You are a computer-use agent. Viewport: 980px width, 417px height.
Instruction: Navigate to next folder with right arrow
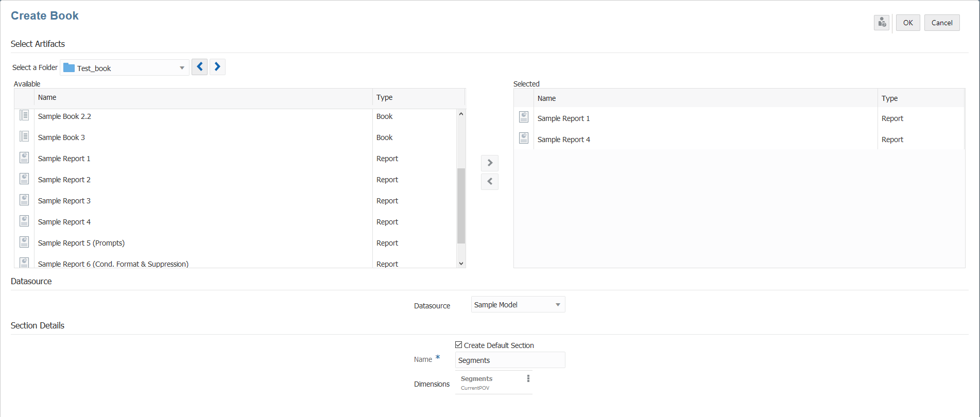217,67
